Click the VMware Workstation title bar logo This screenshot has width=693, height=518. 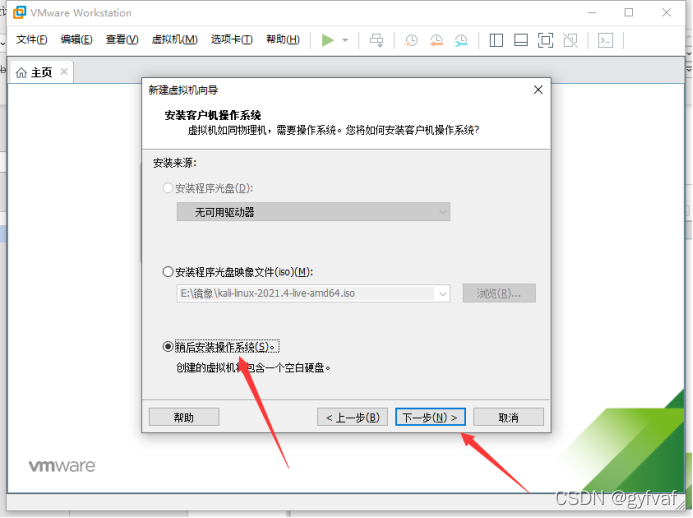tap(19, 12)
